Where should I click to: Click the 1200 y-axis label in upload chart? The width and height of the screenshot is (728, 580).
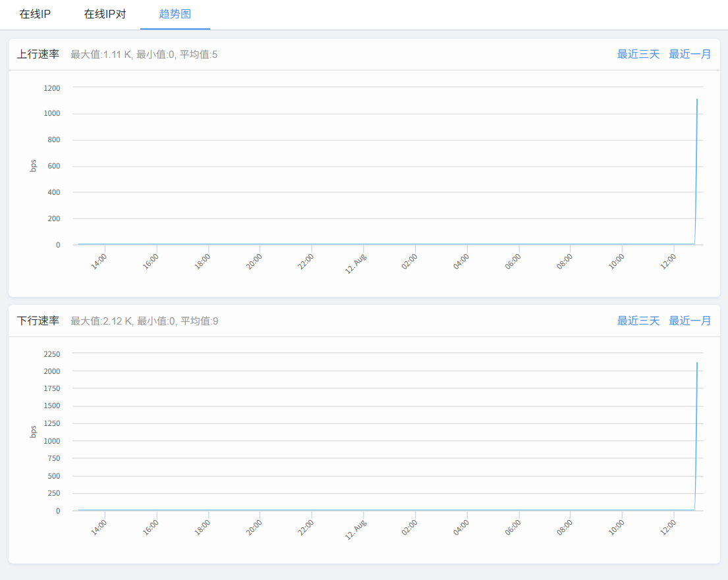52,88
